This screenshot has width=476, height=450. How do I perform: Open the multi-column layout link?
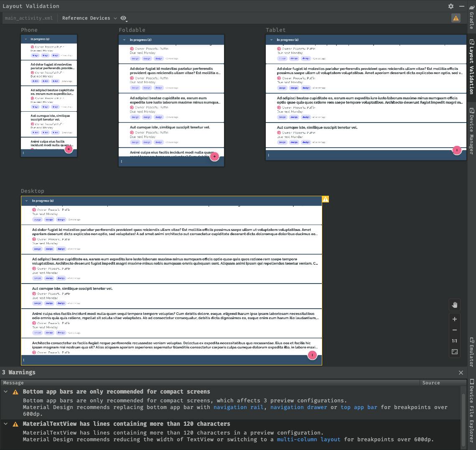pos(308,439)
